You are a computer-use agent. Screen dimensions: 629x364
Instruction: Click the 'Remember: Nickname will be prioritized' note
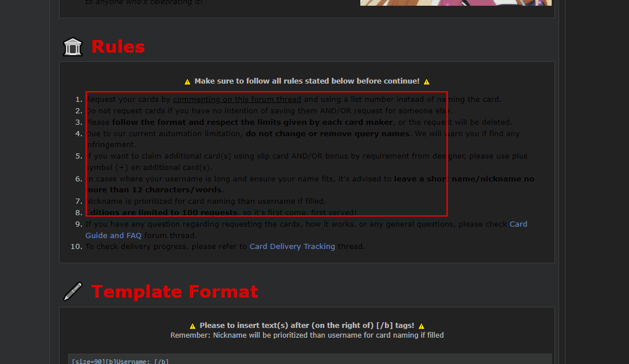[306, 335]
